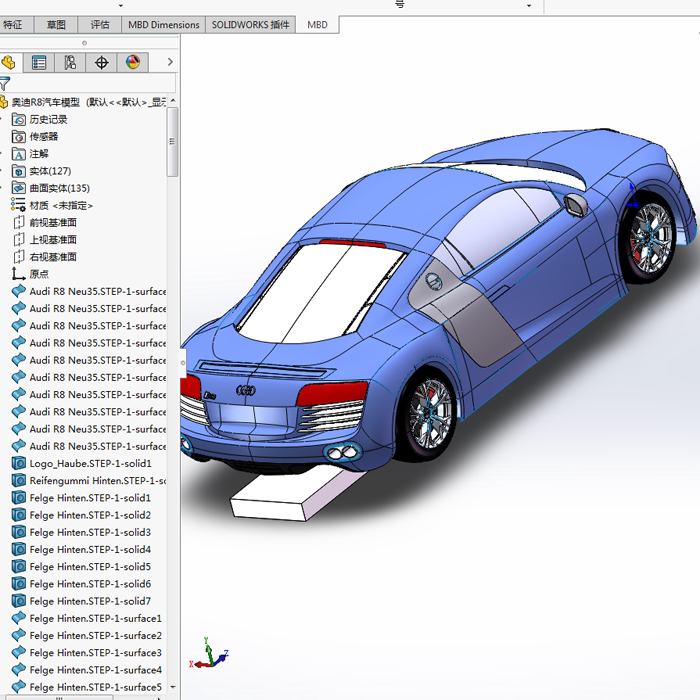
Task: Select the 注解 tree item
Action: (x=39, y=154)
